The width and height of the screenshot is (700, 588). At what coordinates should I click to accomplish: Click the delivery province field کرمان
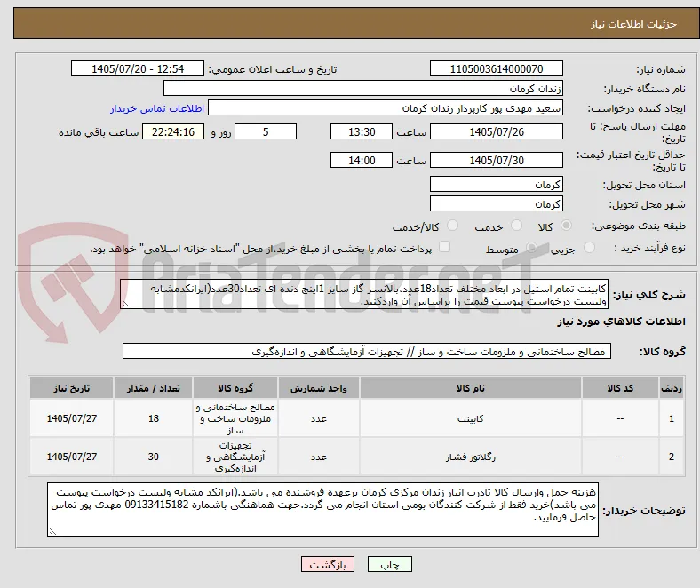coord(496,184)
